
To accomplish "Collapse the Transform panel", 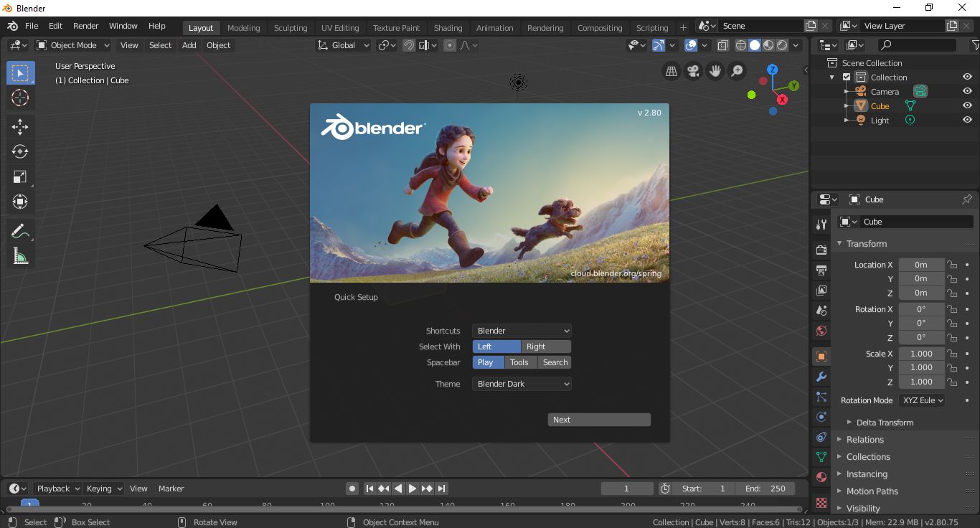I will 866,244.
